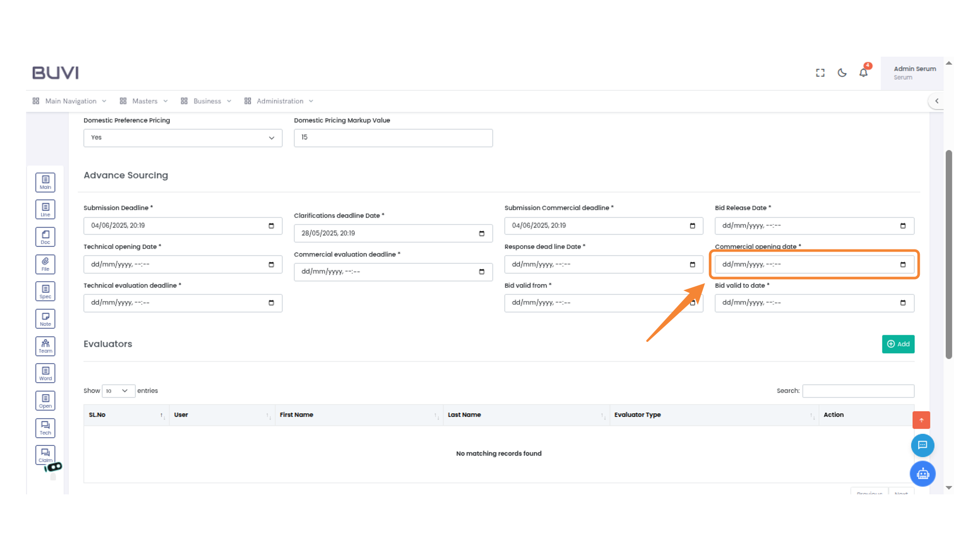Screen dimensions: 980x551
Task: Click the red scroll-to-top button
Action: 921,420
